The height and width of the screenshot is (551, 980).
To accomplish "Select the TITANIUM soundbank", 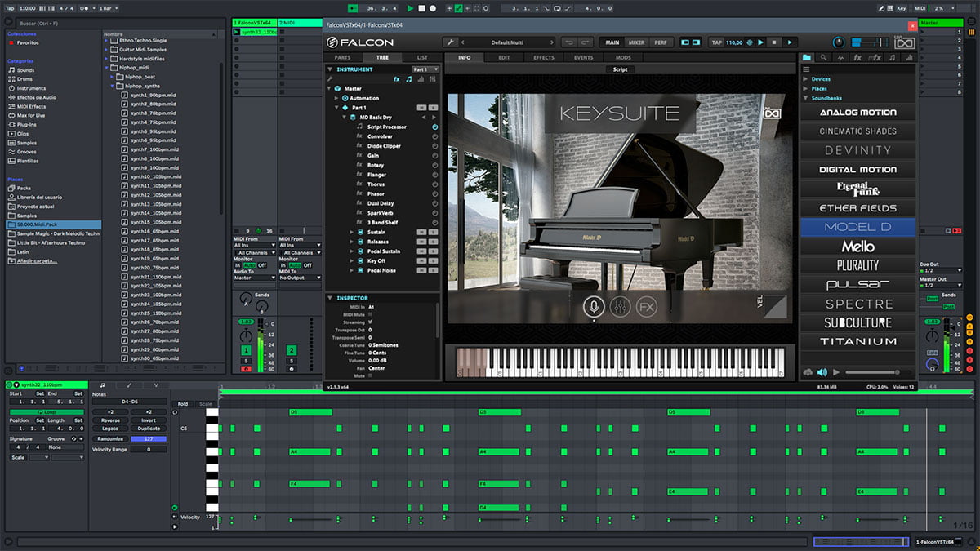I will [x=857, y=341].
